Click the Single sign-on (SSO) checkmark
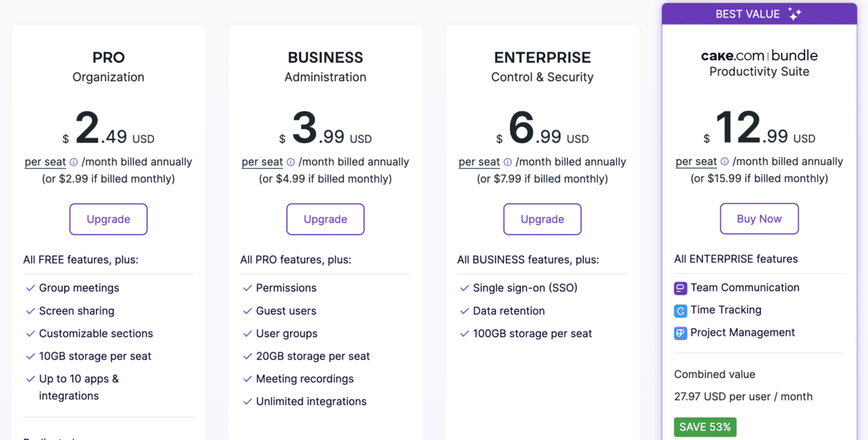The height and width of the screenshot is (440, 868). click(x=464, y=288)
